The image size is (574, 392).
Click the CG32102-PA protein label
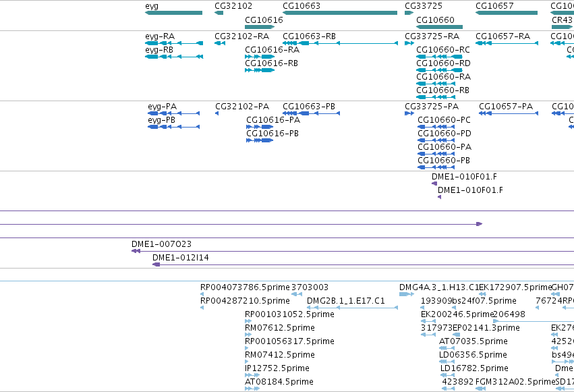pyautogui.click(x=242, y=107)
